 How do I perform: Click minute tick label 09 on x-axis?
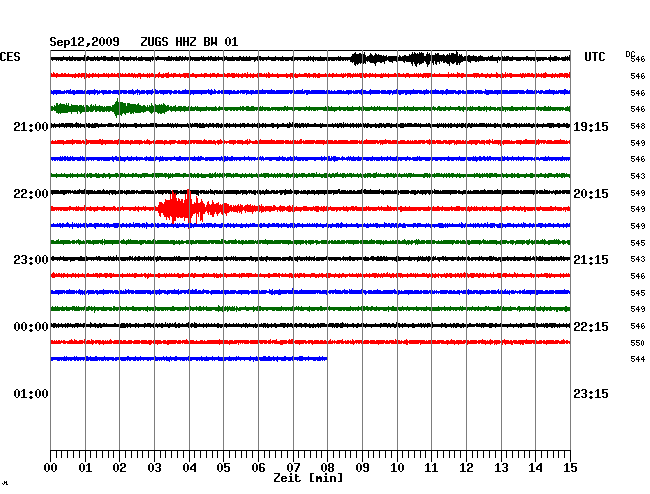(x=362, y=467)
